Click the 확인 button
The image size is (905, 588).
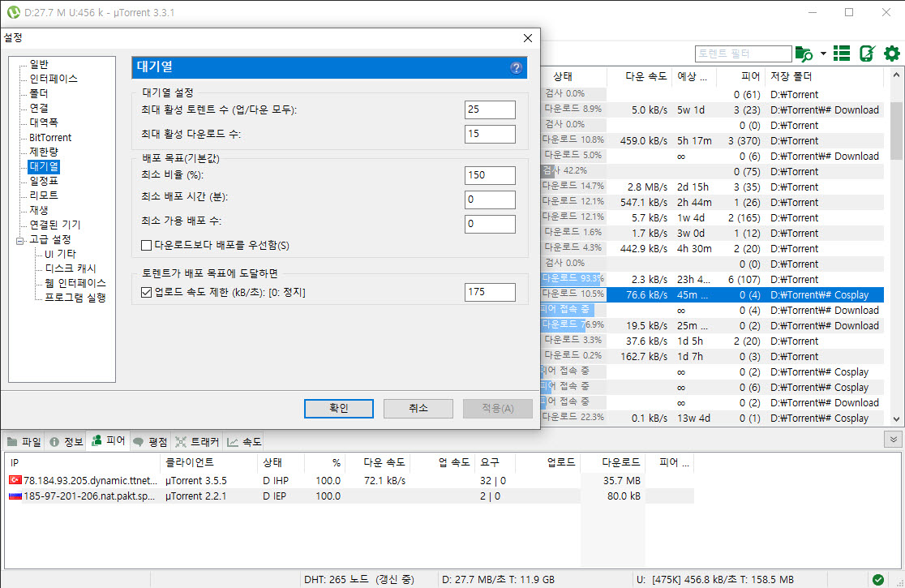pos(339,409)
